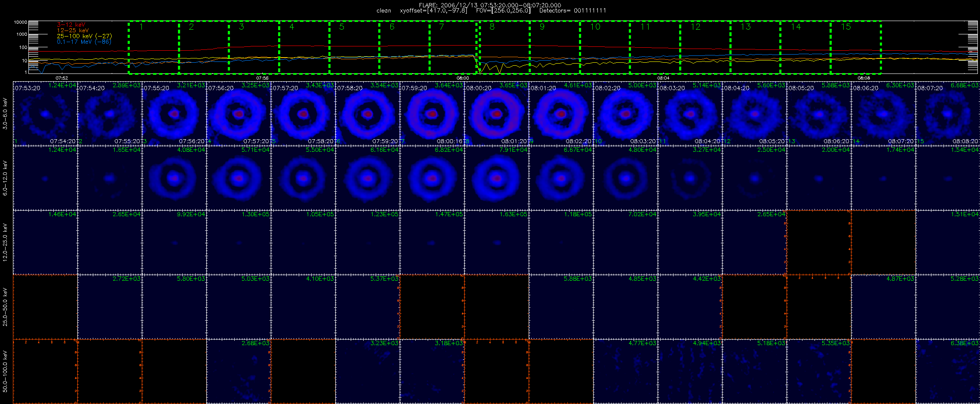Click the 08:00 time axis label
Image resolution: width=980 pixels, height=404 pixels.
coord(463,78)
